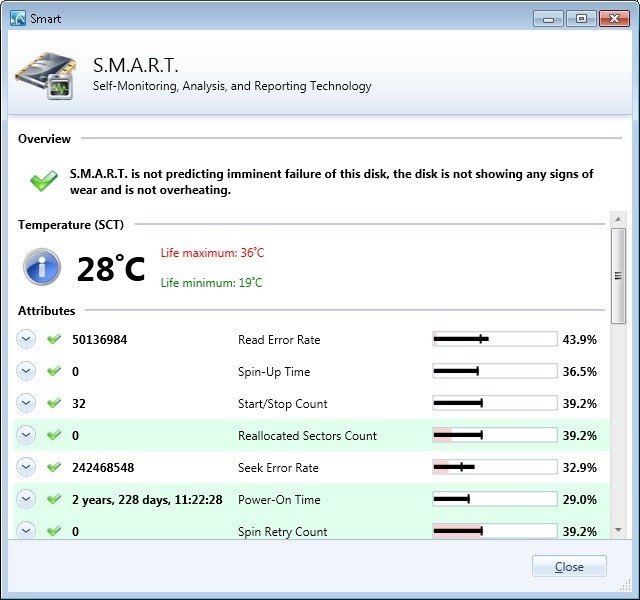Click the S.M.A.R.T. hard drive header icon

pos(47,76)
